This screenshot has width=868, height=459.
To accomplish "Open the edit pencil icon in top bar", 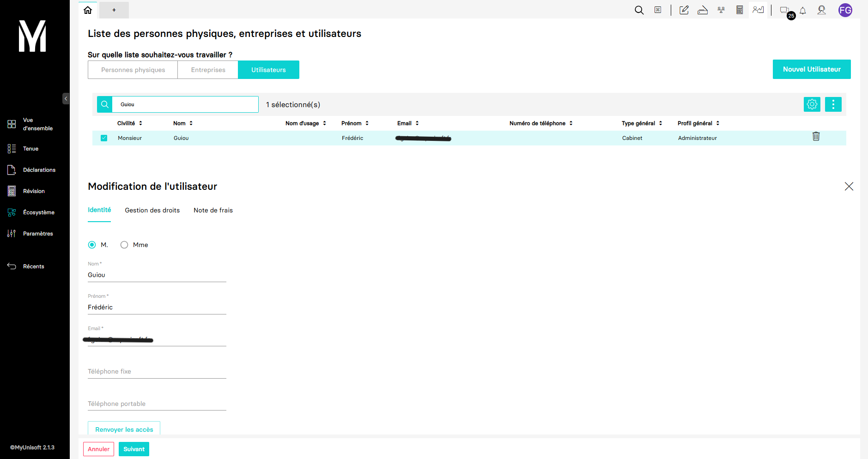I will 684,10.
